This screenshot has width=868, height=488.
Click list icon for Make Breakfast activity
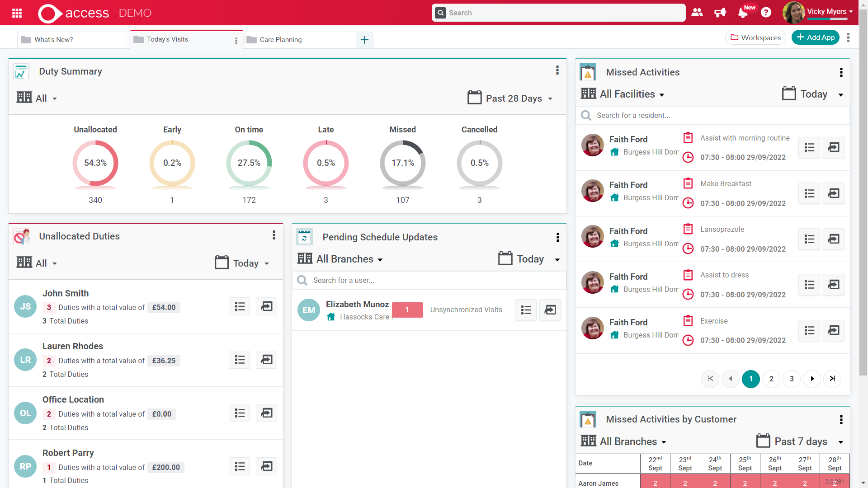(x=809, y=193)
